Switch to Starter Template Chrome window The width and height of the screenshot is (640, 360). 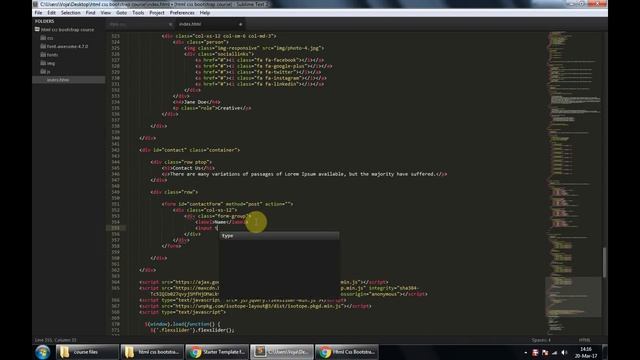click(x=217, y=352)
